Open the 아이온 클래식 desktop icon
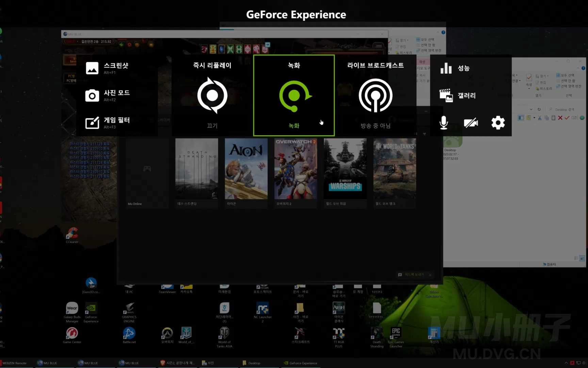The image size is (588, 368). [x=339, y=312]
